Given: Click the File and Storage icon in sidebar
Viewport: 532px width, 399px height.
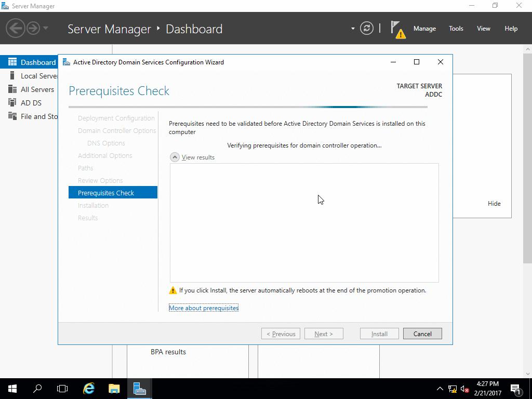Looking at the screenshot, I should (x=12, y=116).
